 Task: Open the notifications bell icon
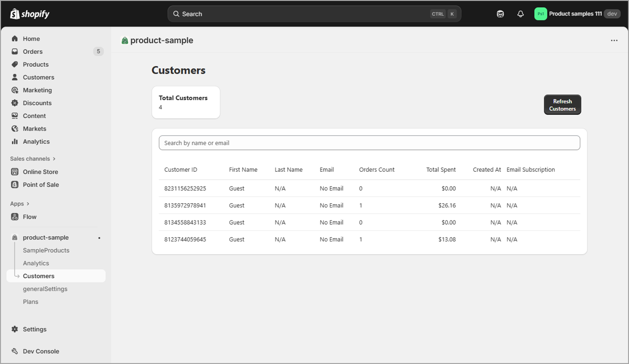pyautogui.click(x=521, y=14)
